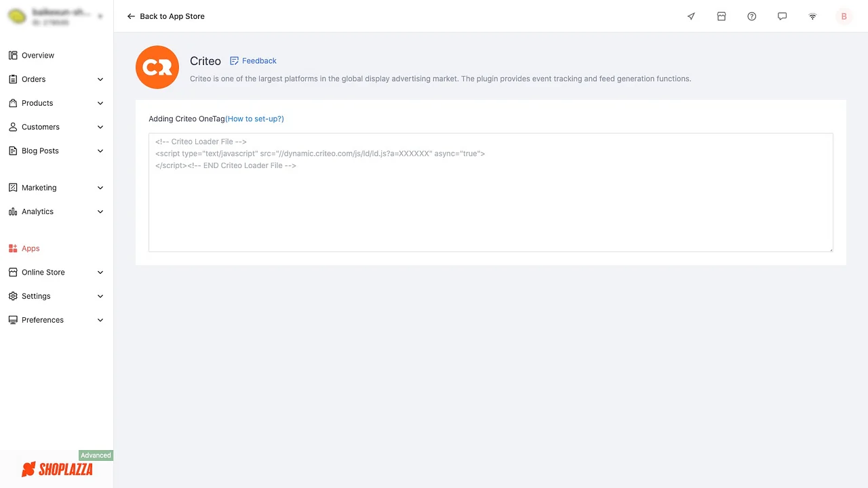The height and width of the screenshot is (488, 868).
Task: Open the feedback chat bubble icon
Action: pos(782,16)
